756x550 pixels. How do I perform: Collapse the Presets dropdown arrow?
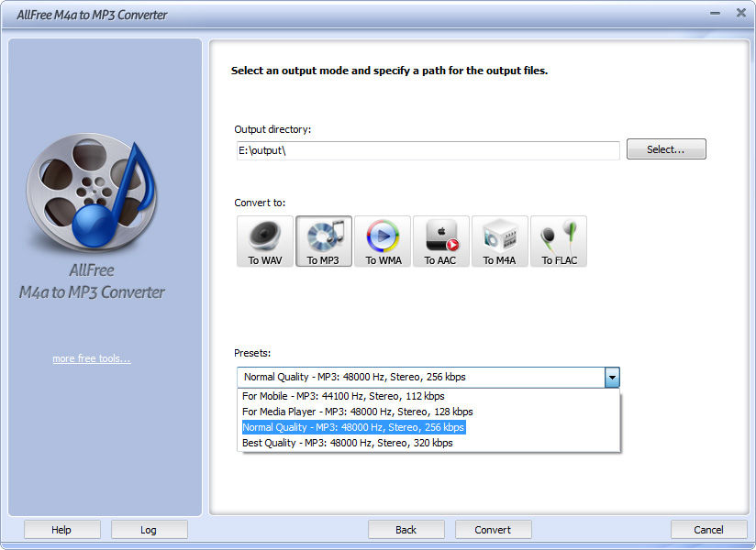coord(612,377)
